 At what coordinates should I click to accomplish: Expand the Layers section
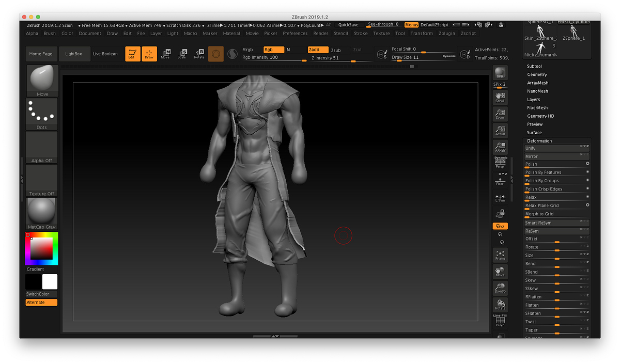[534, 99]
